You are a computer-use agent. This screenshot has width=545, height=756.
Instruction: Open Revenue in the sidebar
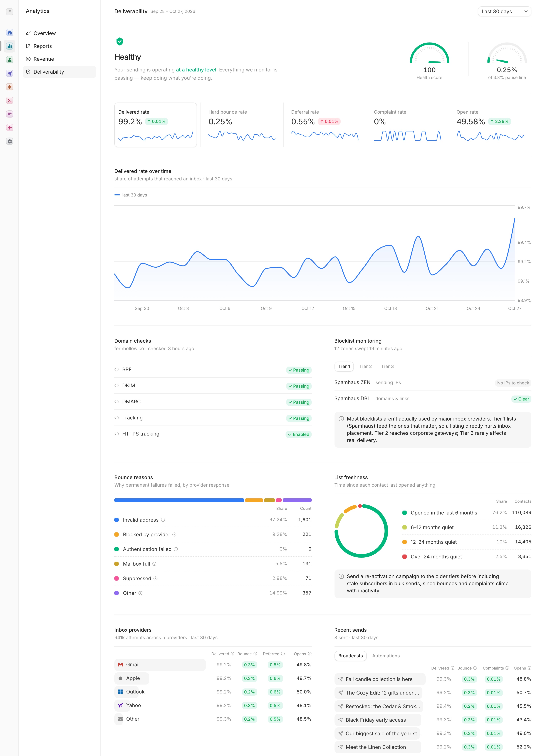tap(59, 59)
